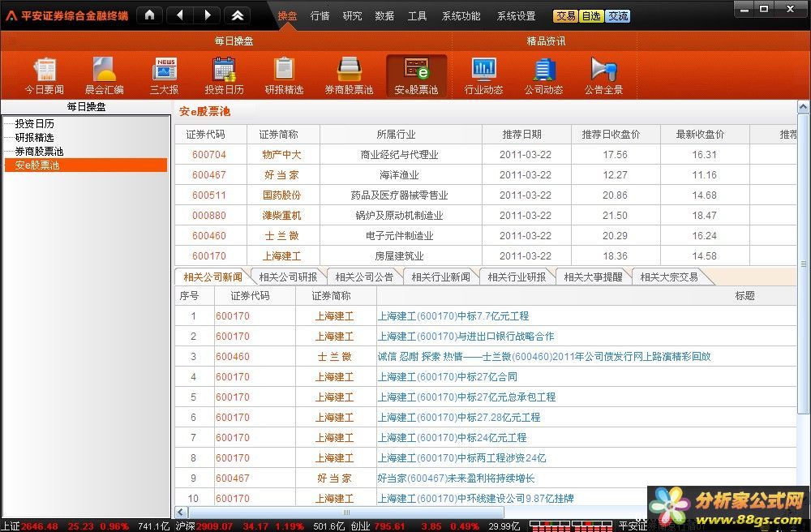Switch to 相关公司公告 tab

click(364, 277)
